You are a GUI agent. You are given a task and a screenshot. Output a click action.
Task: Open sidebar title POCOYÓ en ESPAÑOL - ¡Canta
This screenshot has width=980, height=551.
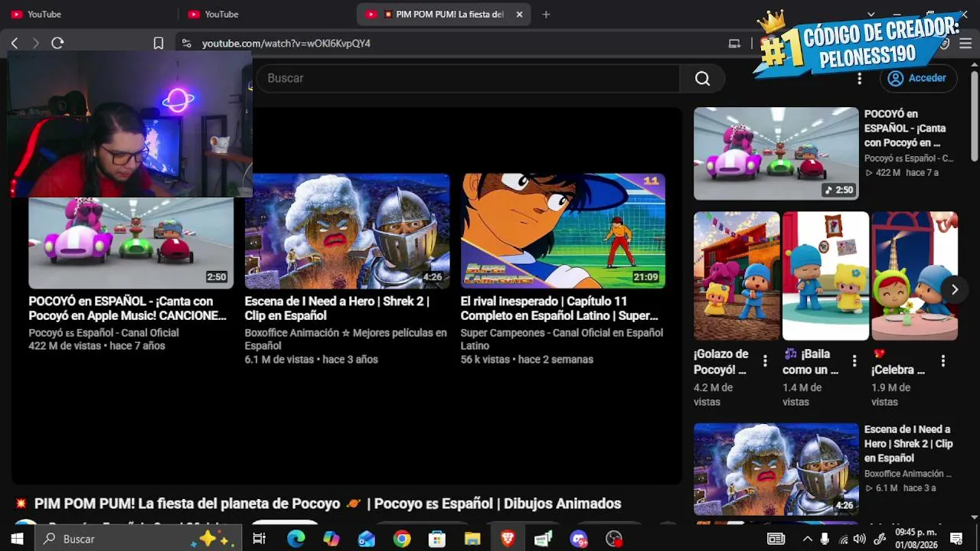pos(905,128)
